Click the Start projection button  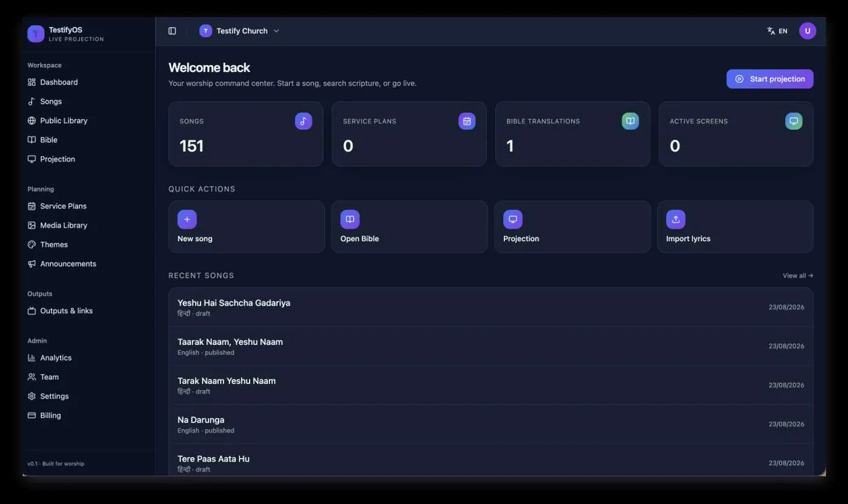point(770,79)
